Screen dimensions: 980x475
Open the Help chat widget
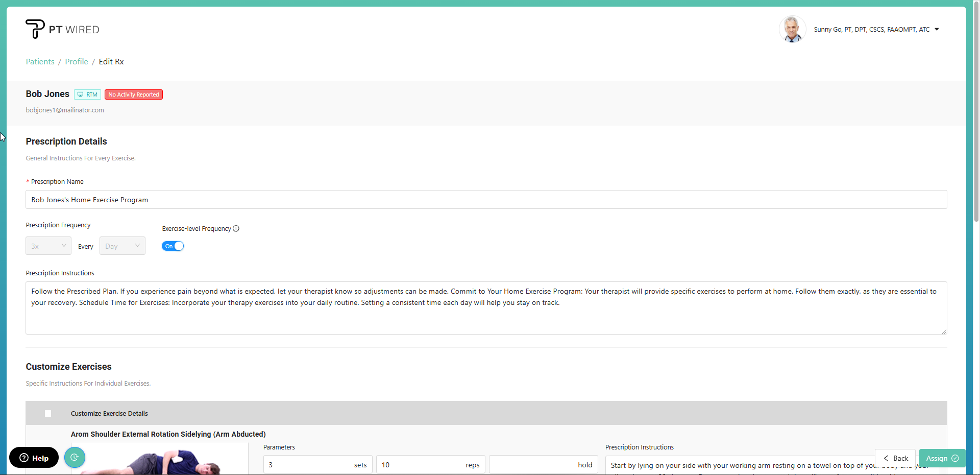(x=34, y=458)
